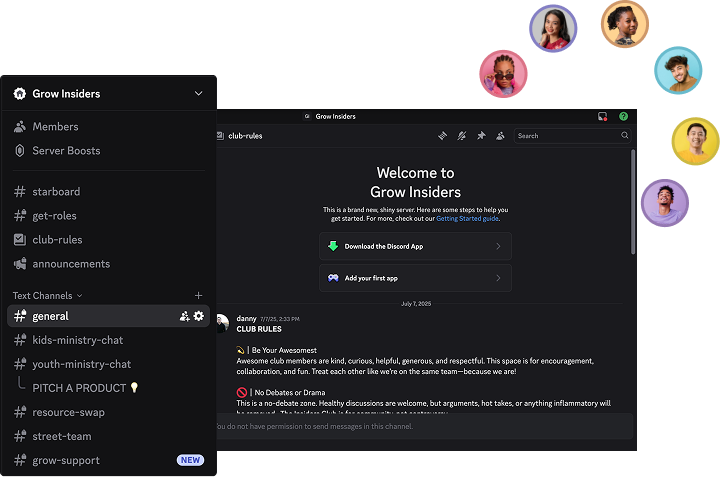Click the July 7, 2025 date divider label
Image resolution: width=720 pixels, height=477 pixels.
pos(416,304)
